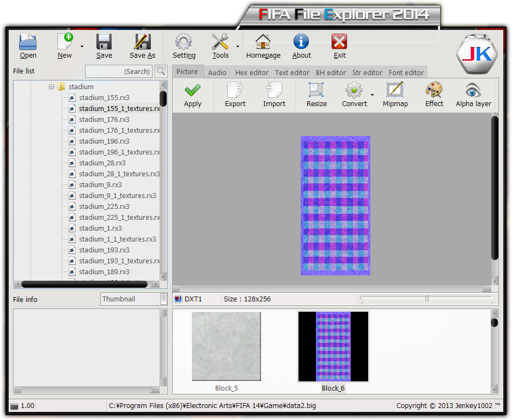Toggle the Alpha layer eye icon

pos(473,90)
